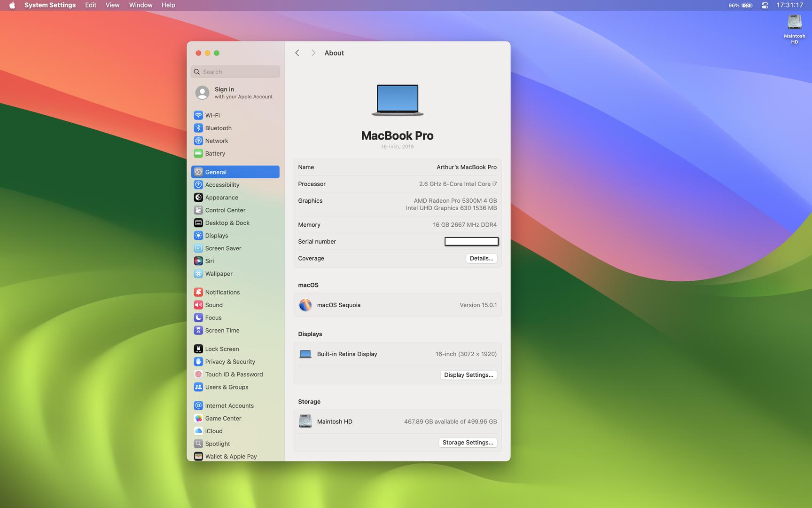812x508 pixels.
Task: Open Privacy & Security settings
Action: pyautogui.click(x=230, y=362)
